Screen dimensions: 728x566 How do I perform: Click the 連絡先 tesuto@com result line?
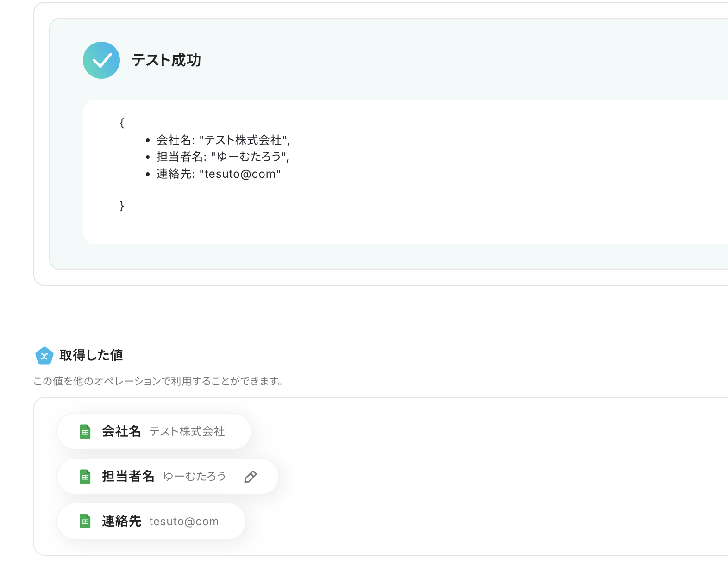point(219,174)
